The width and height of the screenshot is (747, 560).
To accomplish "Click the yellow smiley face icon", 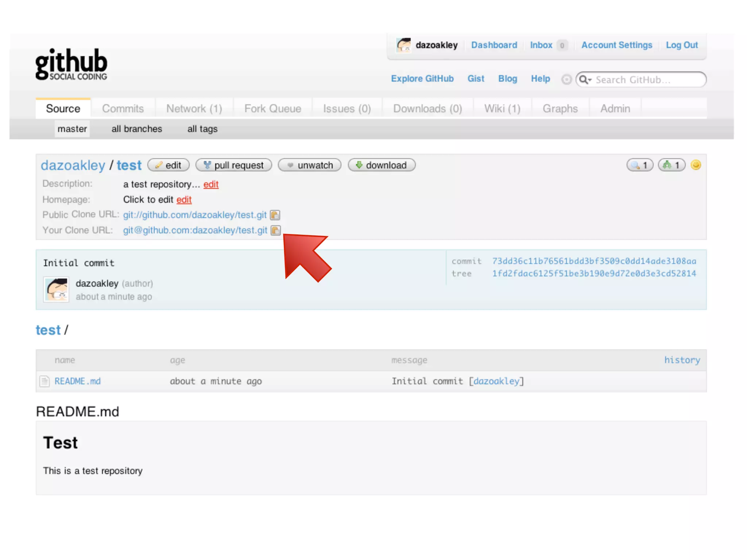I will [696, 165].
